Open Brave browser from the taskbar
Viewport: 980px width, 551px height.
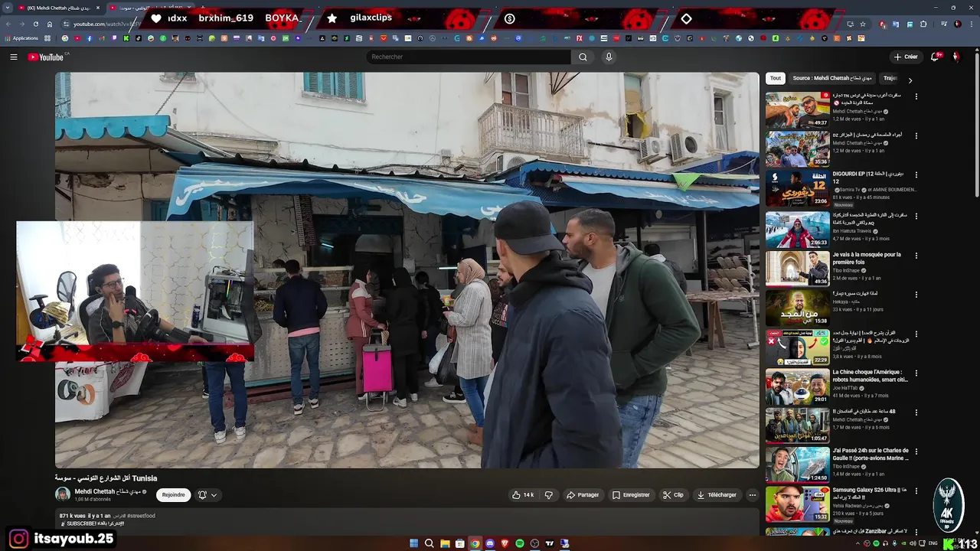click(505, 543)
